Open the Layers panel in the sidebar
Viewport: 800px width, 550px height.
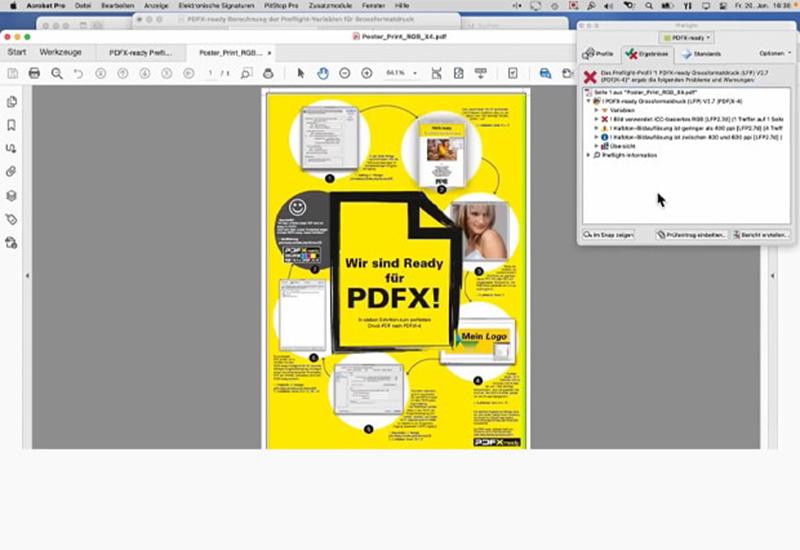pyautogui.click(x=12, y=195)
